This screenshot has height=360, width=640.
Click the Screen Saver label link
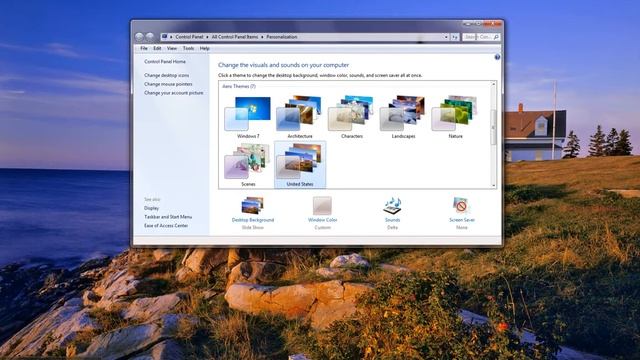pyautogui.click(x=462, y=220)
